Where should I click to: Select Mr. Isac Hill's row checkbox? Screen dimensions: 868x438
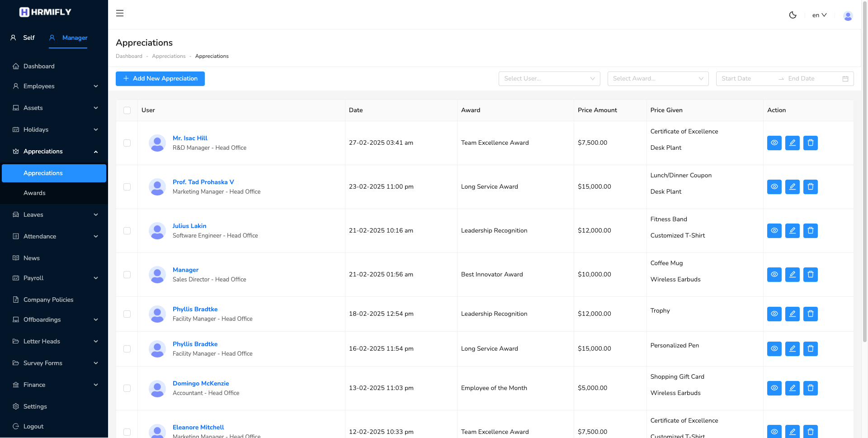click(127, 143)
